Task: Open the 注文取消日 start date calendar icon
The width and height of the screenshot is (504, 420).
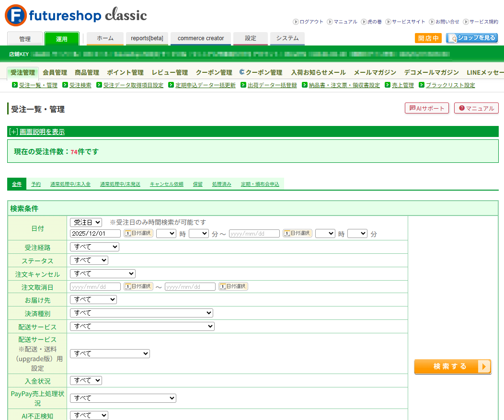Action: pos(138,286)
